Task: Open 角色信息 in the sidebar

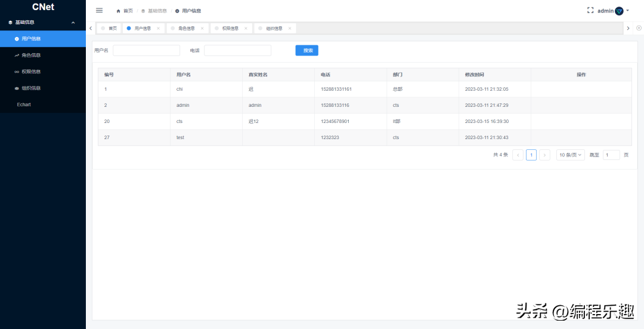Action: point(30,55)
